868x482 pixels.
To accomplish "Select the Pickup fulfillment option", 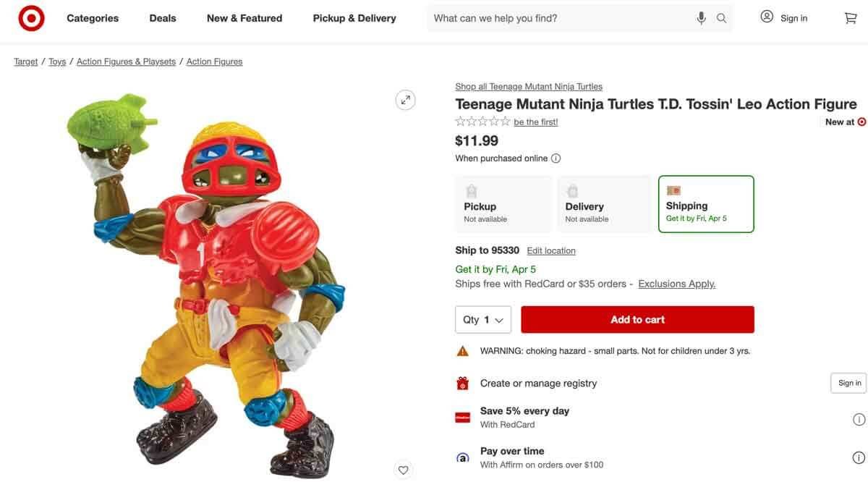I will coord(503,204).
